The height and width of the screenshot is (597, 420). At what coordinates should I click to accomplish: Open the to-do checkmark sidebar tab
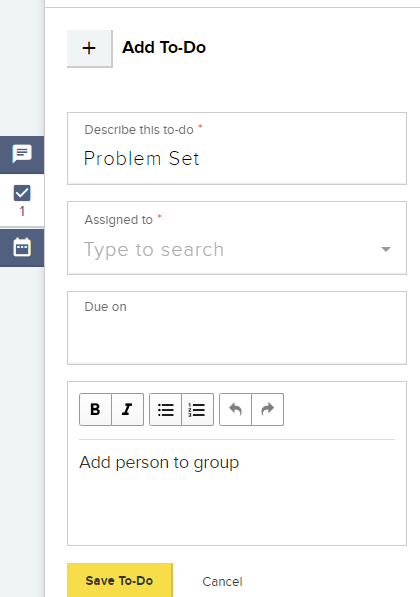[22, 193]
